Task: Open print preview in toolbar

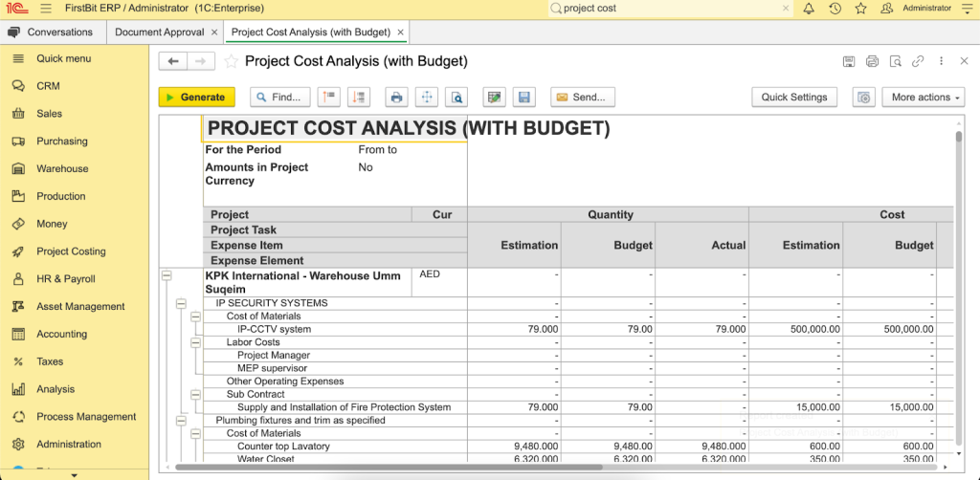Action: [x=457, y=97]
